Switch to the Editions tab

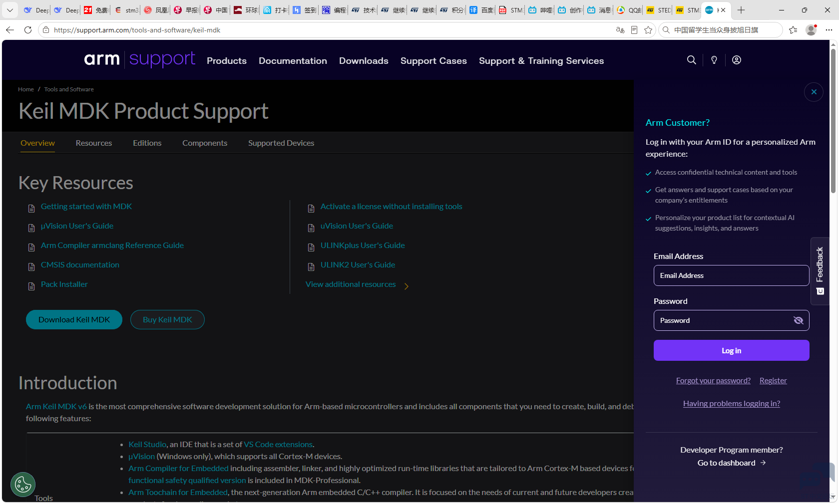coord(147,143)
